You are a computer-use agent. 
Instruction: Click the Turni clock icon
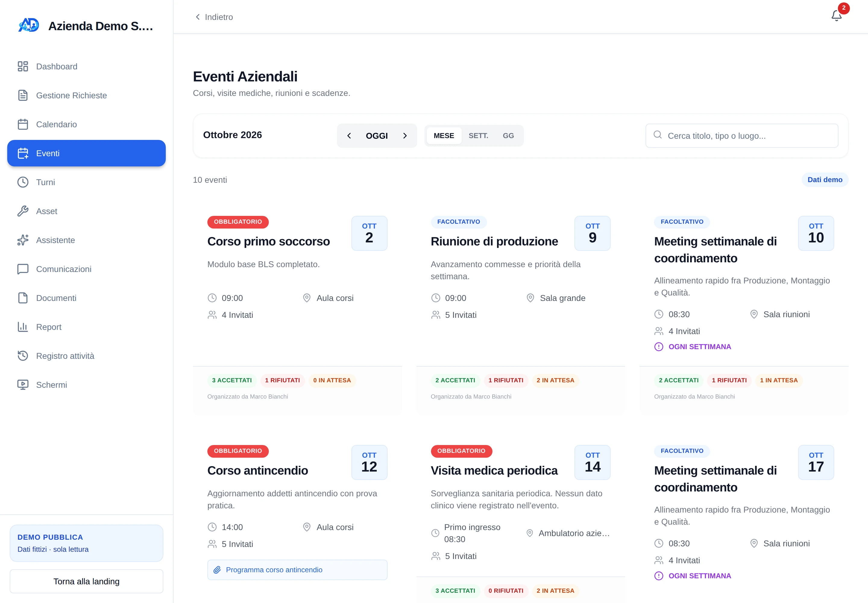pyautogui.click(x=23, y=182)
